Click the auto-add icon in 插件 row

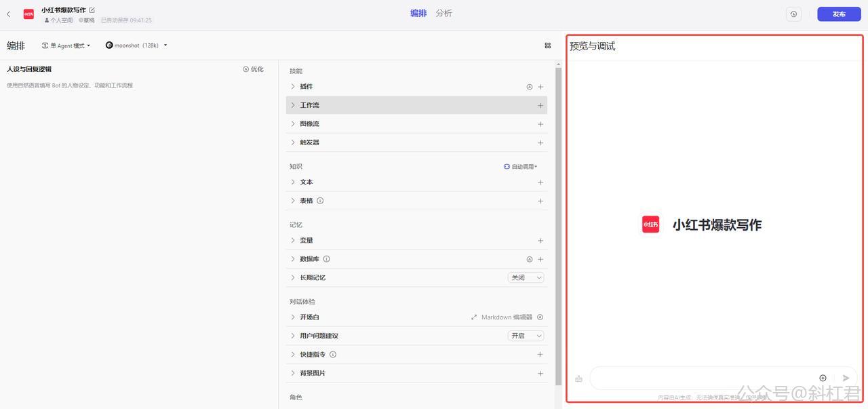(530, 87)
